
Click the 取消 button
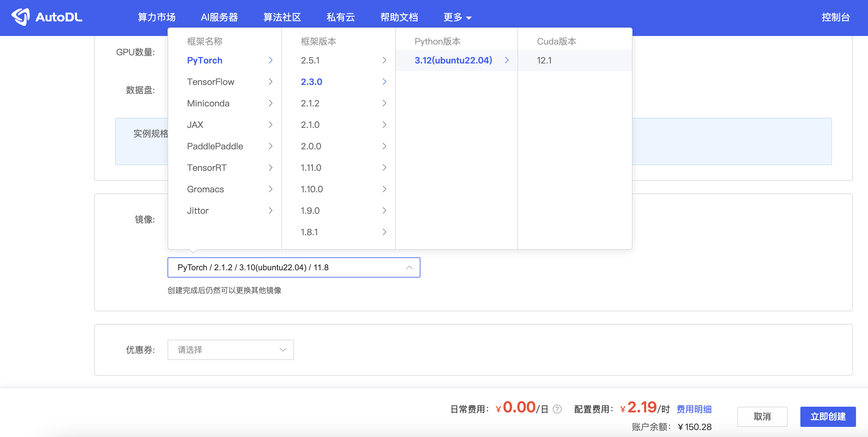click(762, 416)
